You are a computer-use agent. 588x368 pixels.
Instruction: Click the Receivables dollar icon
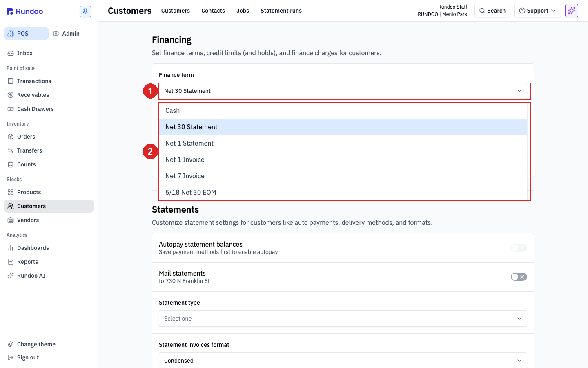point(11,95)
